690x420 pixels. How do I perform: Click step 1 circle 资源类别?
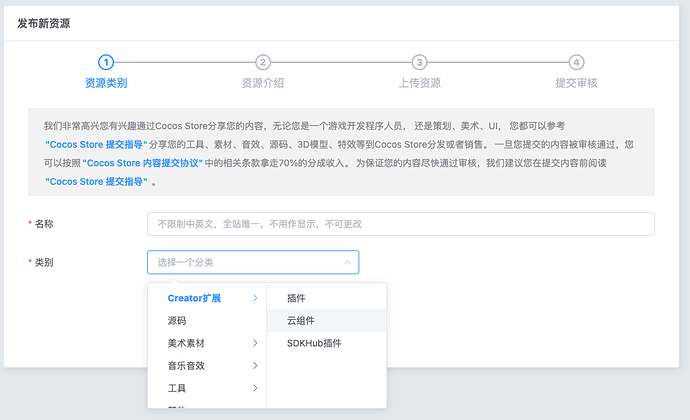tap(106, 63)
